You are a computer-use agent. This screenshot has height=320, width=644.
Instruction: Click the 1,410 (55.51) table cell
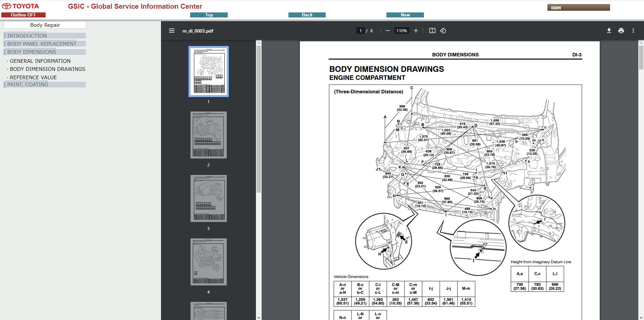tap(466, 302)
